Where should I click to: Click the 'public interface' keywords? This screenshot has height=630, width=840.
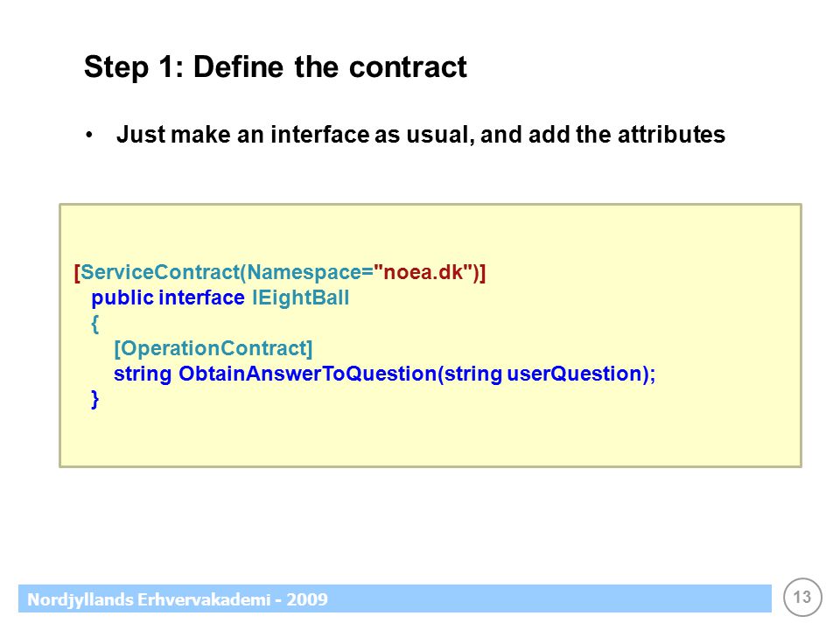click(x=168, y=297)
